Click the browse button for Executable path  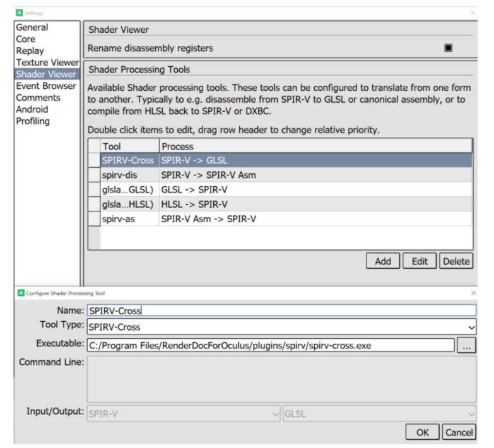466,345
